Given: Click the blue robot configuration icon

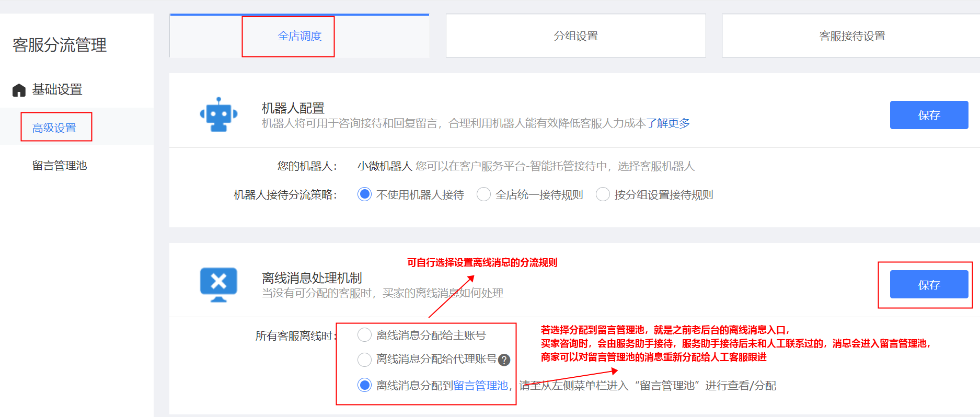Looking at the screenshot, I should pyautogui.click(x=218, y=114).
